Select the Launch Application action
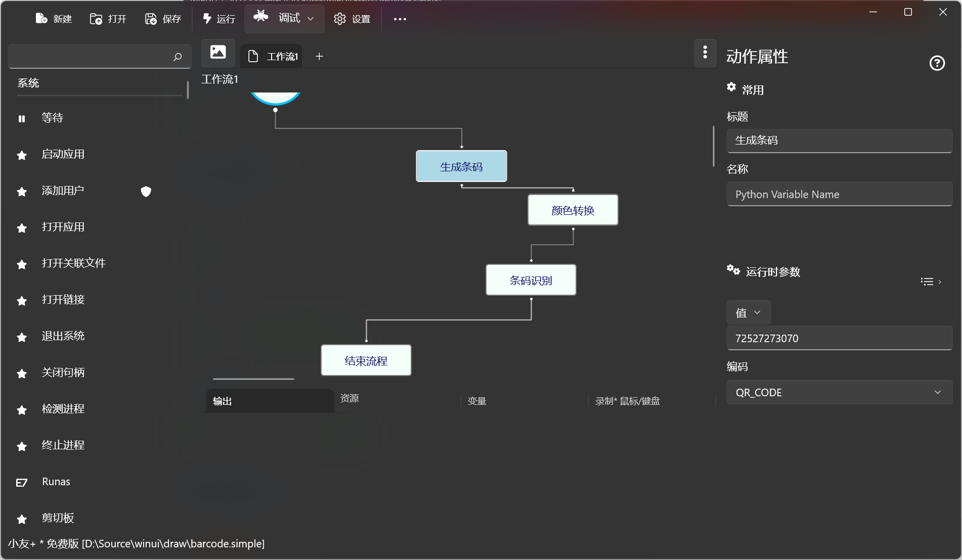 coord(63,154)
